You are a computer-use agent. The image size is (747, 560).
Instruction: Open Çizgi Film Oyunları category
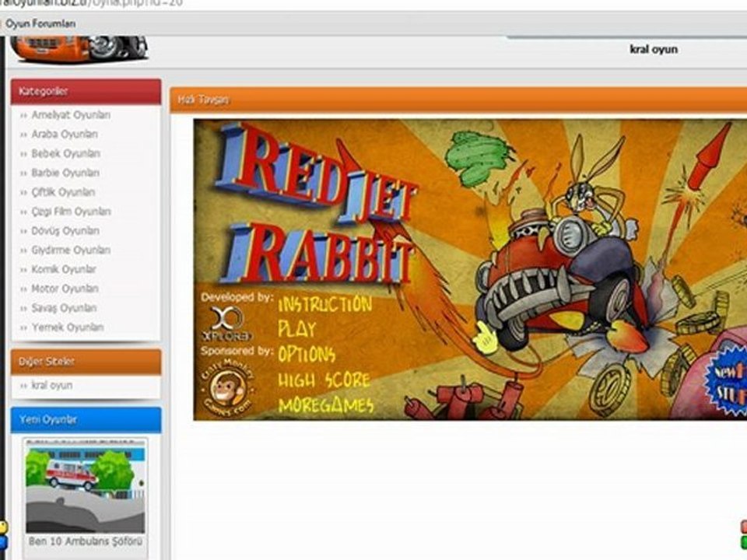71,212
